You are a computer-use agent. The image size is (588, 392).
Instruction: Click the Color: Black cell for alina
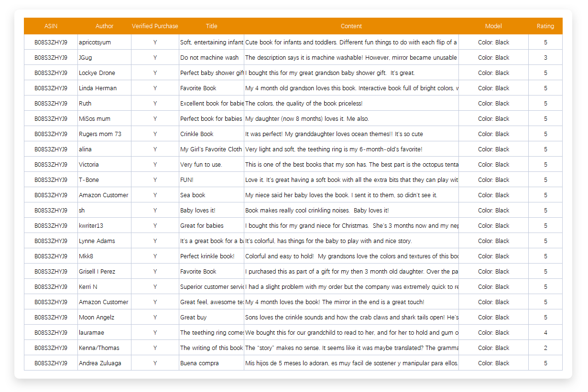pos(493,149)
